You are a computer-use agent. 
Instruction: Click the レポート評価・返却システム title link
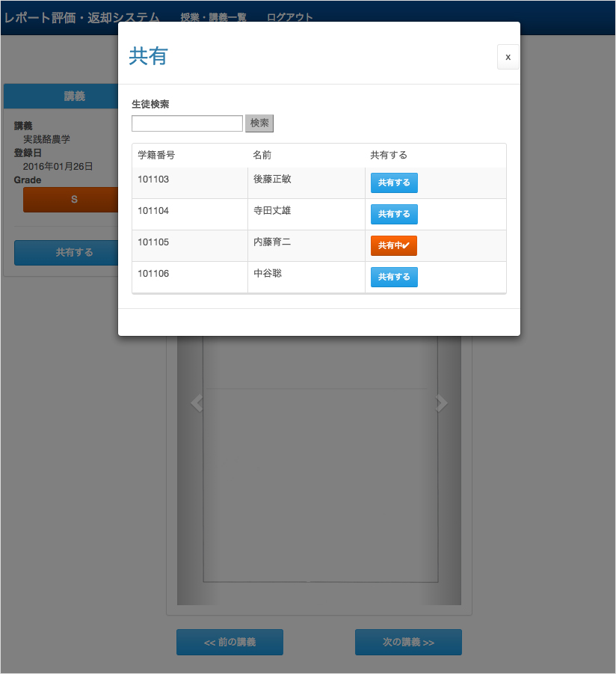coord(81,17)
